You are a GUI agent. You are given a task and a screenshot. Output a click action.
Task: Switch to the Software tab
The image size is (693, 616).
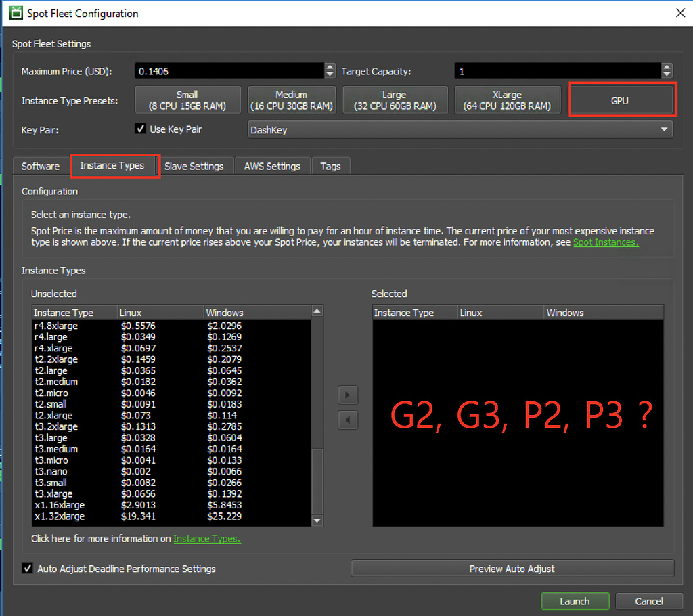click(41, 166)
